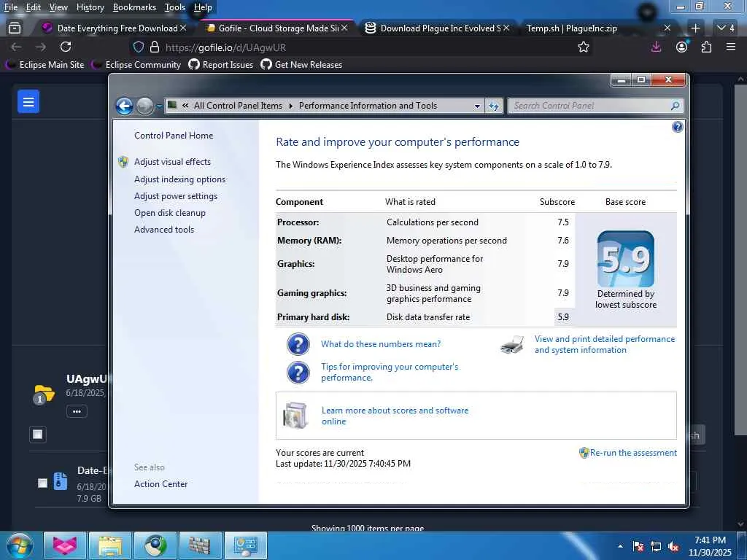Click the blue hamburger menu on gofile

pyautogui.click(x=28, y=102)
